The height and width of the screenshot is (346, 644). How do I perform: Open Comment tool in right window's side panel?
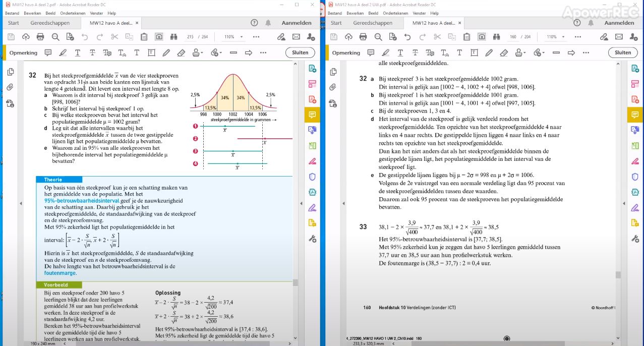[x=635, y=115]
